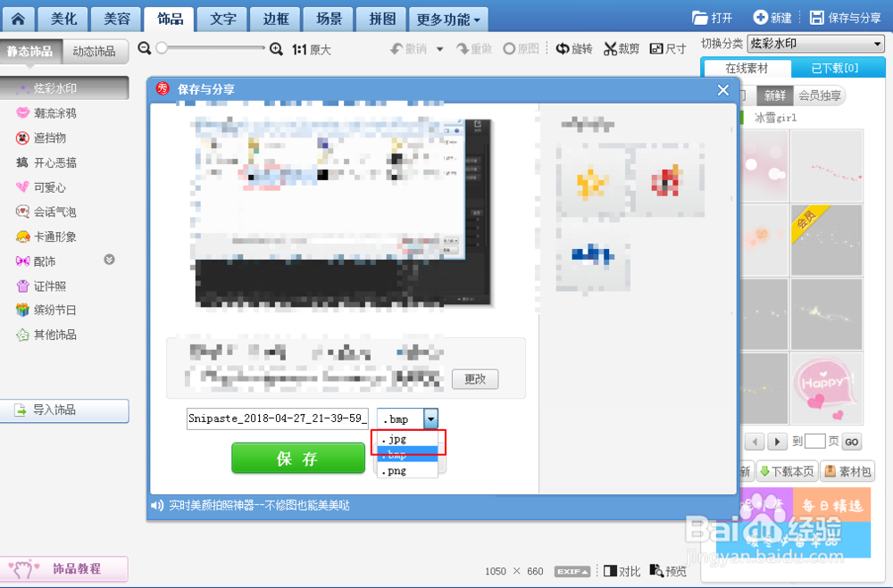Image resolution: width=893 pixels, height=588 pixels.
Task: Select the 动态饰品 tab
Action: point(95,51)
